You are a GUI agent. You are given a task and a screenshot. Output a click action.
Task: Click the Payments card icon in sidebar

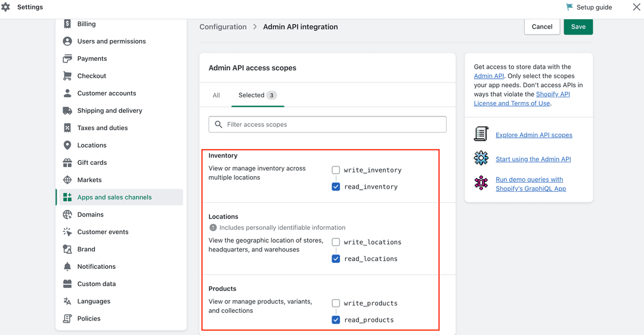coord(67,59)
